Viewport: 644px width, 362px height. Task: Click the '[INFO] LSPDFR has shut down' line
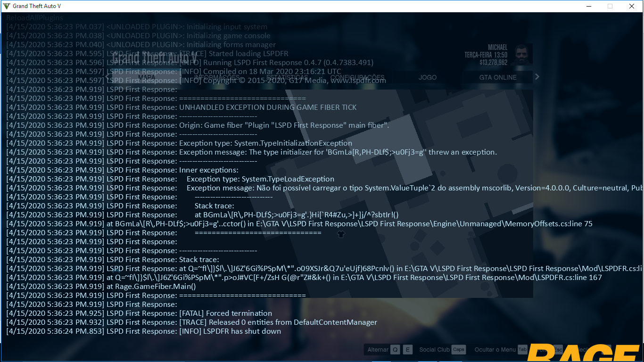[x=144, y=331]
